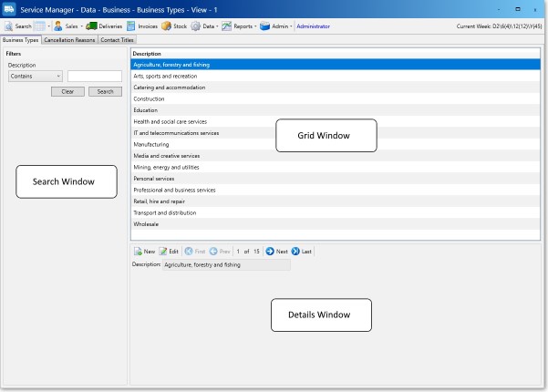Screen dimensions: 548x392
Task: Select the Manufacturing row
Action: [336, 144]
